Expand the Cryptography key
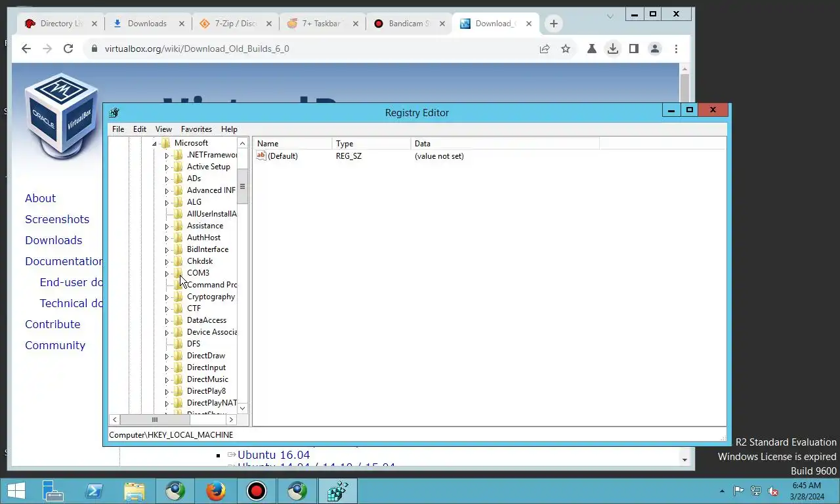 click(x=167, y=297)
